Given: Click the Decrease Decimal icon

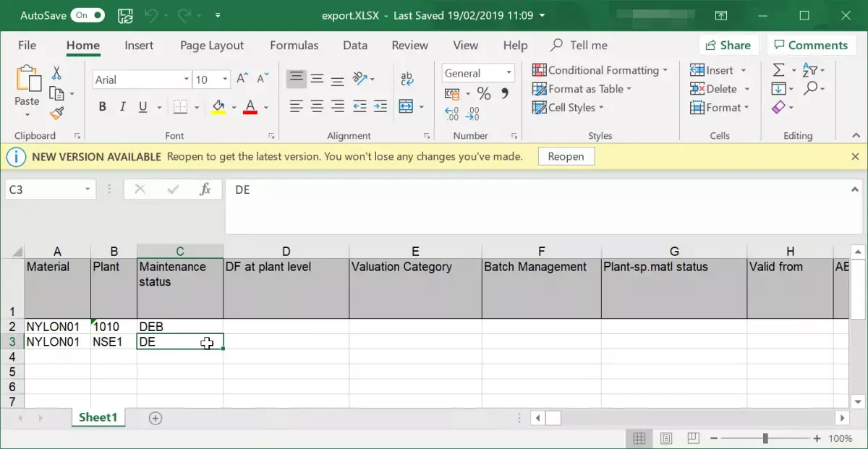Looking at the screenshot, I should pos(472,114).
